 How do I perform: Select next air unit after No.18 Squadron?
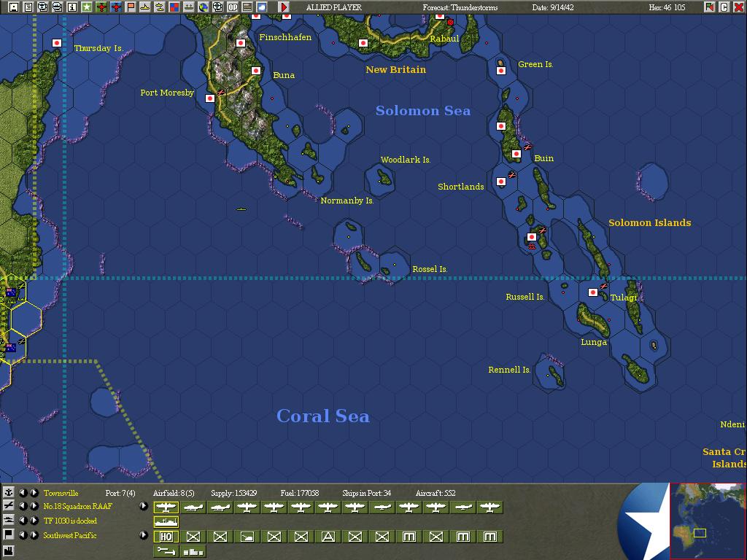(x=34, y=506)
